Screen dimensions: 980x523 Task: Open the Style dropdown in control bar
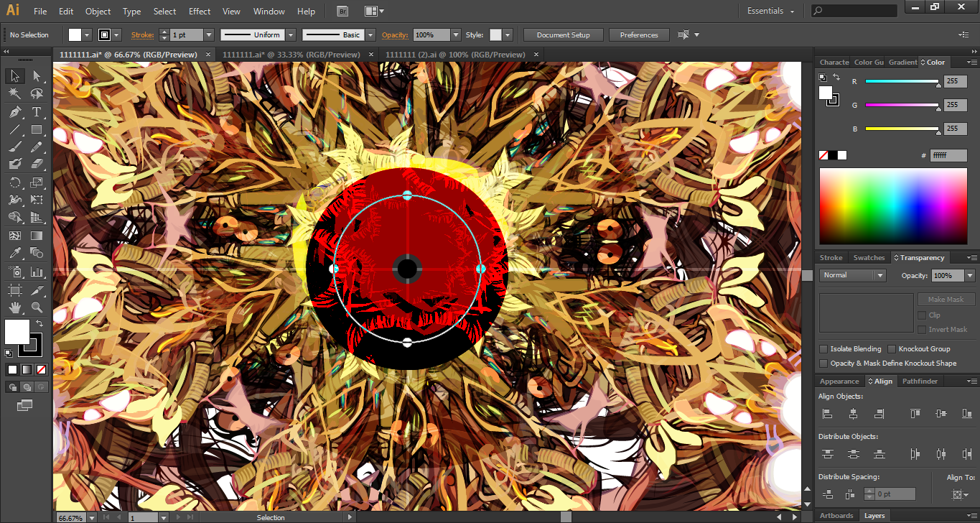coord(508,34)
